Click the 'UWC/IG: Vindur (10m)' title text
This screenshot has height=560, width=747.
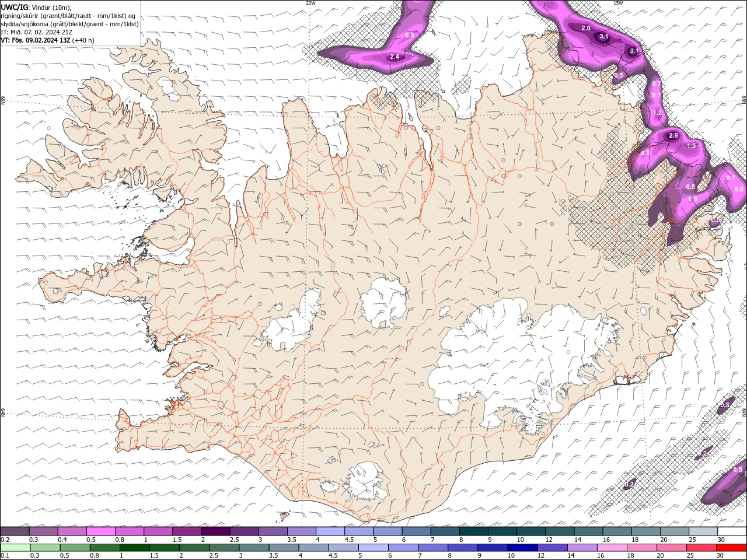coord(36,6)
